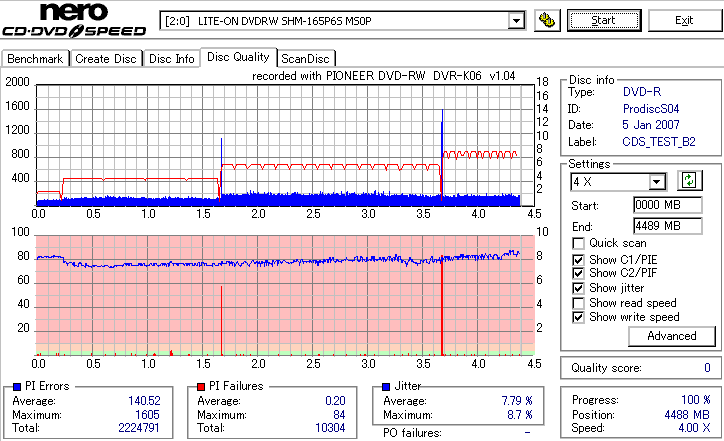Click the PI Errors maximum 1605
This screenshot has width=724, height=441.
(x=147, y=415)
